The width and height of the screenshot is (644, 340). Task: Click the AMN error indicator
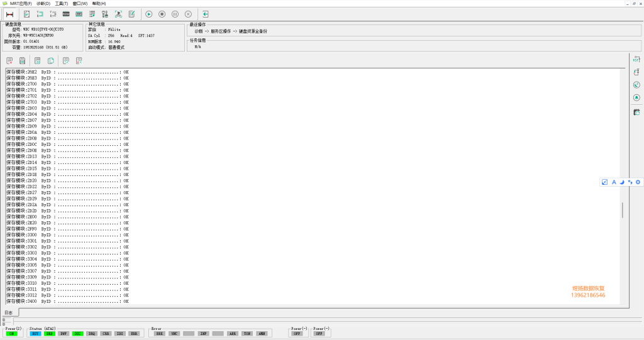pos(262,334)
